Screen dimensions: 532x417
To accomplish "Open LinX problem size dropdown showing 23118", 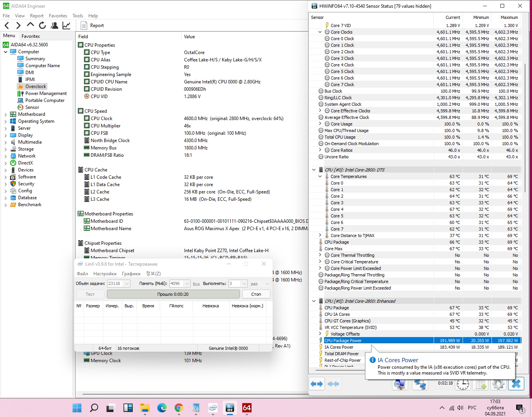I will (119, 283).
